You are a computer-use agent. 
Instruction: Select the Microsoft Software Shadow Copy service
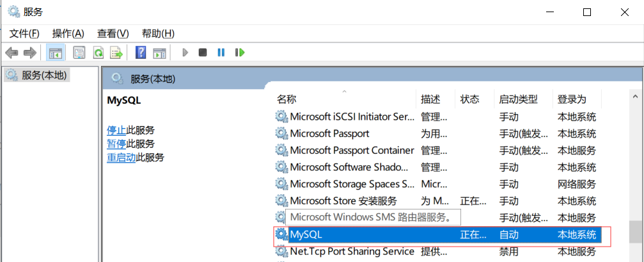point(437,167)
